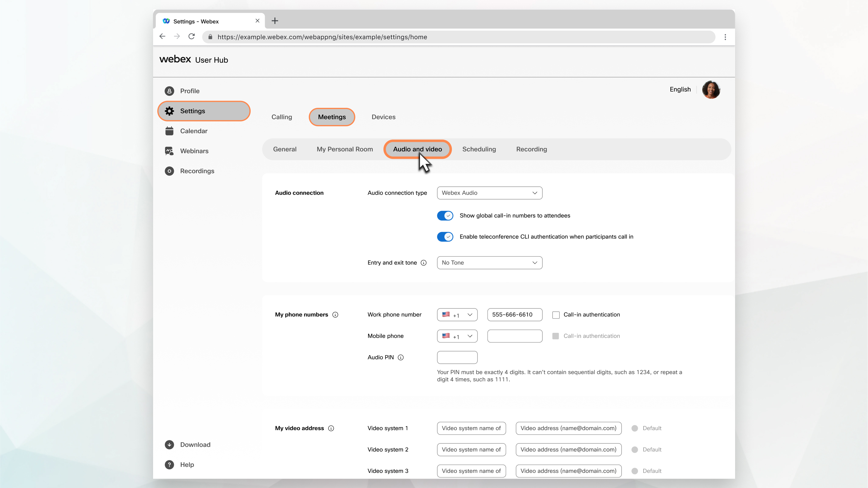Click the user avatar profile picture
The height and width of the screenshot is (488, 868).
click(711, 89)
